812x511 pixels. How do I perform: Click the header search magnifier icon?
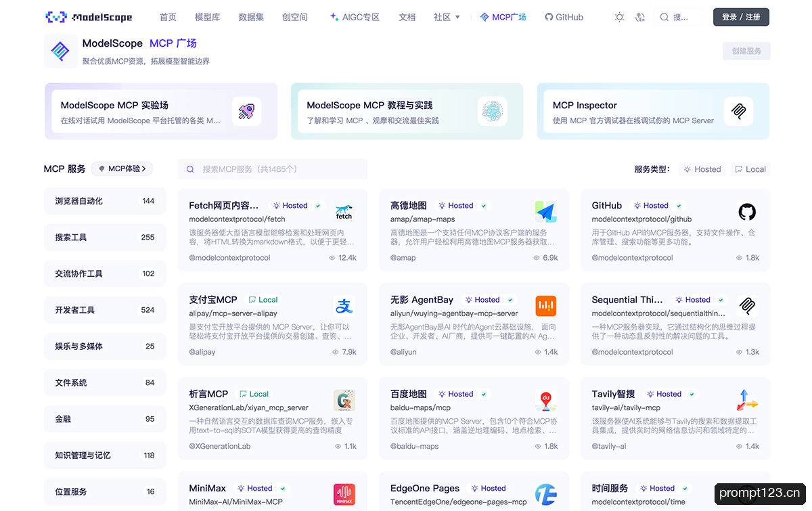click(664, 17)
